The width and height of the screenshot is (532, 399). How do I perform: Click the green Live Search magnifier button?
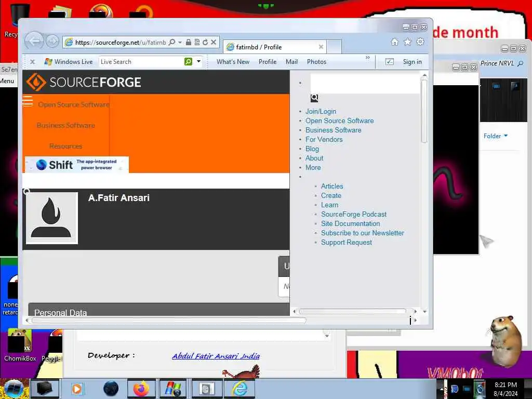pos(188,61)
